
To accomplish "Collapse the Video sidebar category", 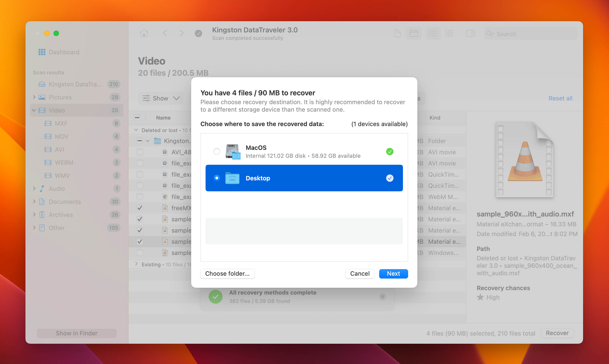I will (x=34, y=110).
